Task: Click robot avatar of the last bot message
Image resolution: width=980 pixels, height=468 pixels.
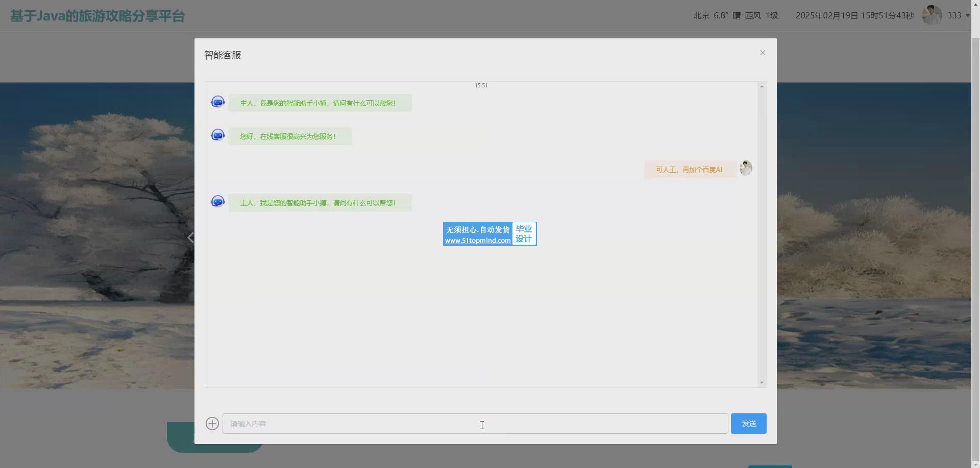Action: click(218, 202)
